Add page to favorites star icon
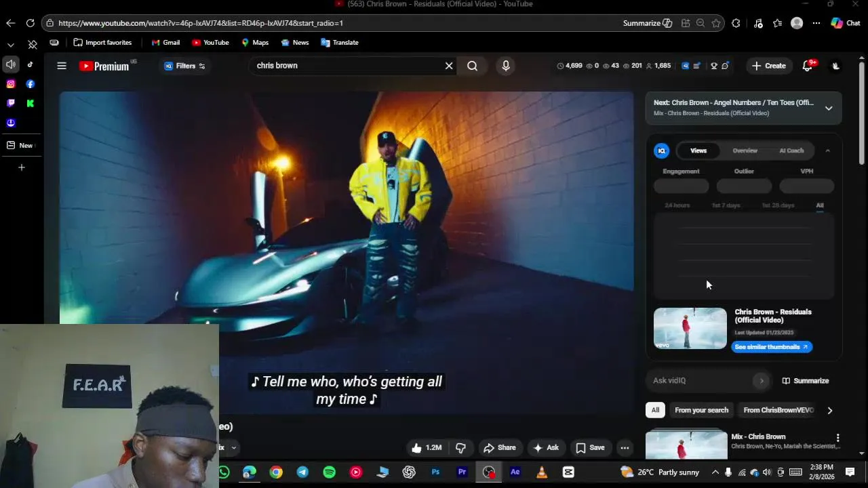The width and height of the screenshot is (868, 488). point(716,23)
